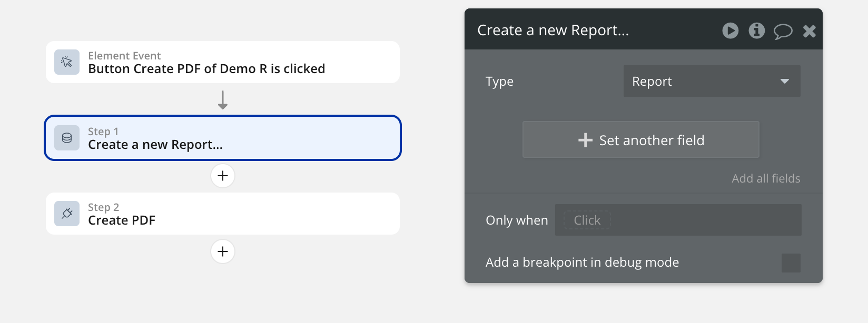The image size is (868, 323).
Task: Add a step after Step 1
Action: point(223,176)
